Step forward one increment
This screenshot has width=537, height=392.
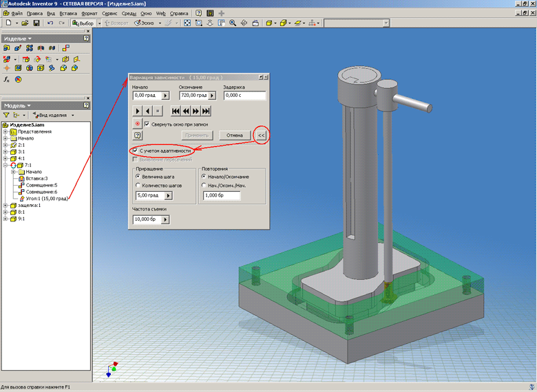point(196,111)
